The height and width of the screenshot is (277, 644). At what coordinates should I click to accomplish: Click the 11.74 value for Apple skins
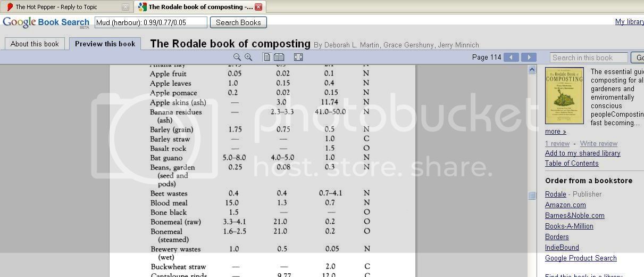pos(330,102)
